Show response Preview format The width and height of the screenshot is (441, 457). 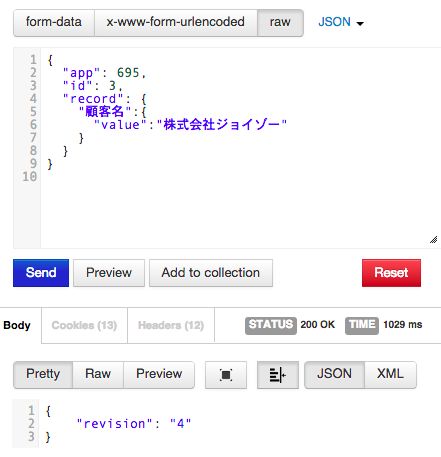point(159,375)
